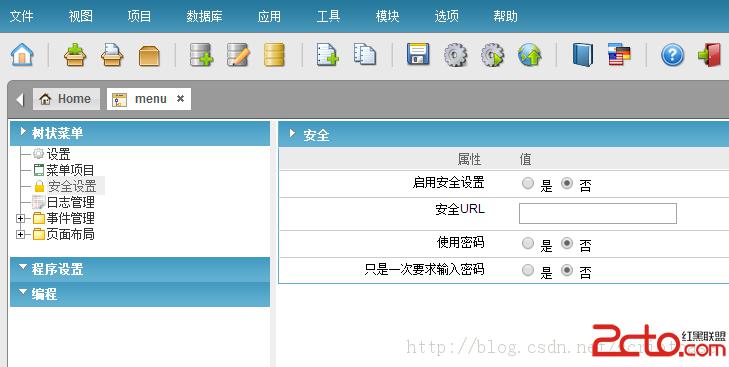Select the 事件管理 folder

pyautogui.click(x=71, y=218)
